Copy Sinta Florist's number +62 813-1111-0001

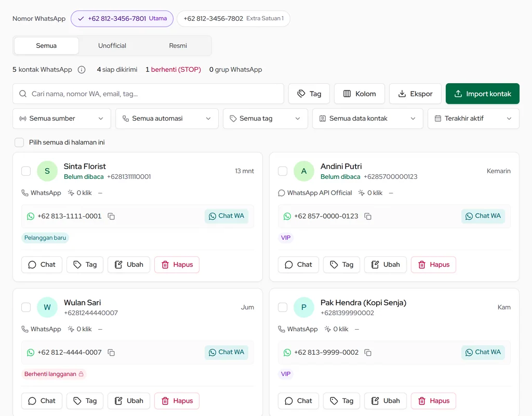point(111,216)
